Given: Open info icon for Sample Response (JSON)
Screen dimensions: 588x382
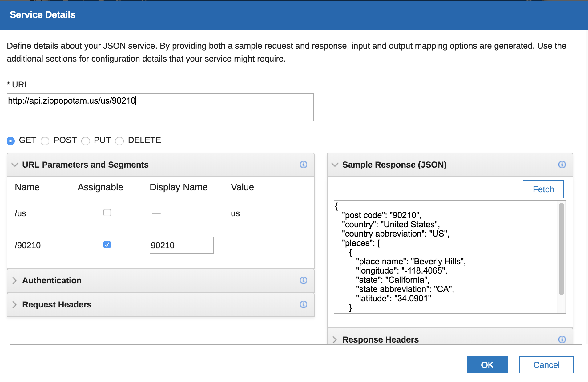Looking at the screenshot, I should (x=562, y=165).
